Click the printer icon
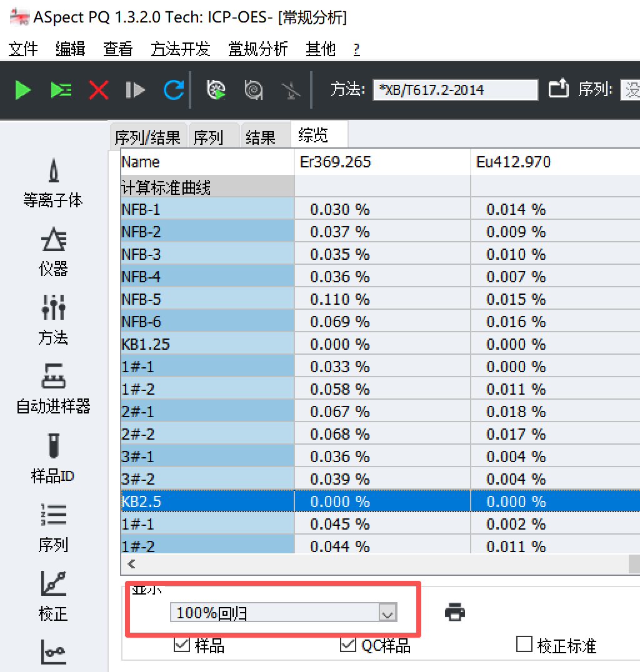The image size is (640, 672). [455, 612]
